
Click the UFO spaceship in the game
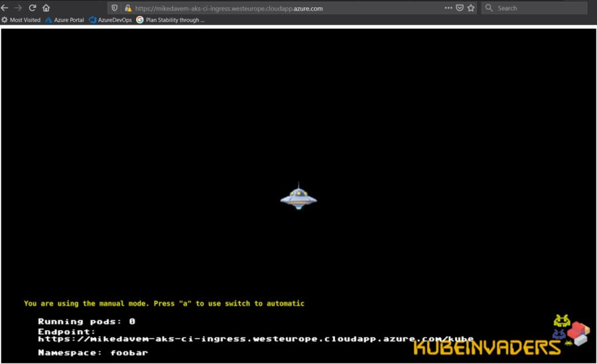[x=298, y=196]
